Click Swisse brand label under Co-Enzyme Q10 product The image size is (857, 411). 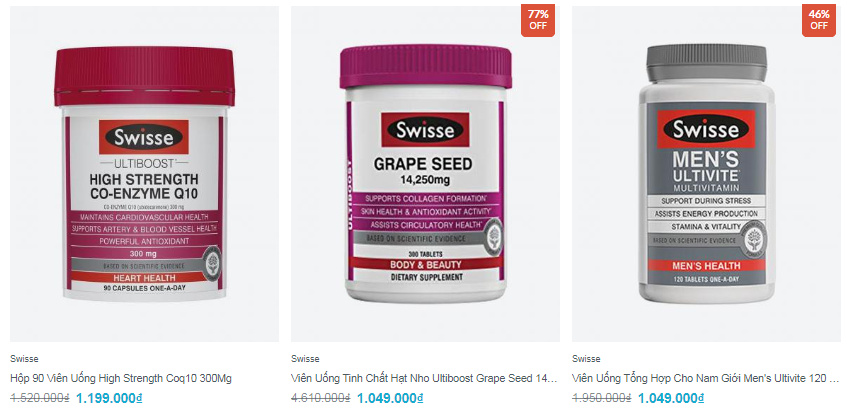coord(24,359)
